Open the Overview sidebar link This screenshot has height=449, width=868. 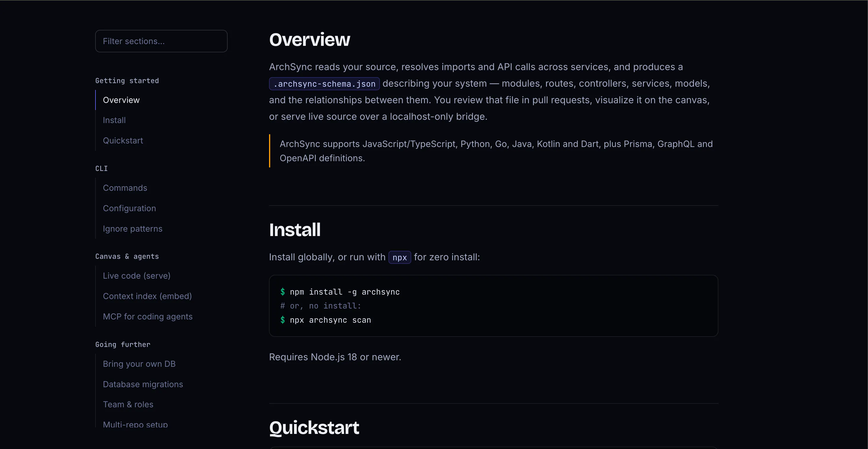(121, 100)
